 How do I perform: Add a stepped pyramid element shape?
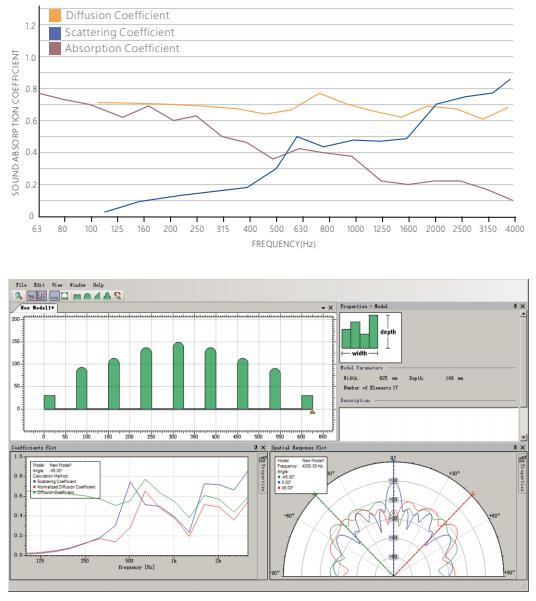click(107, 296)
